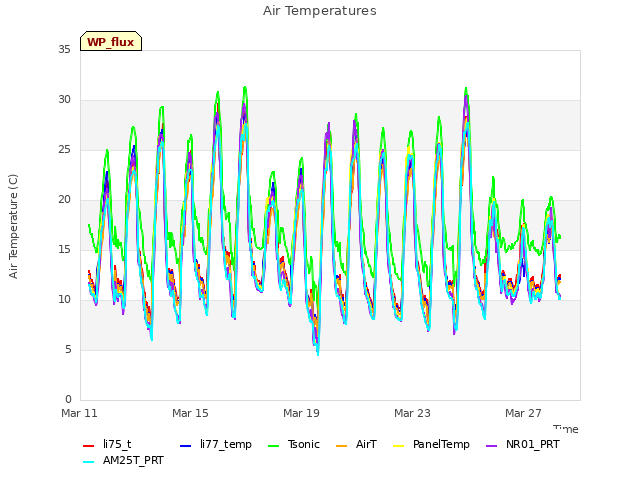640x480 pixels.
Task: Click the blue li77_temp legend swatch
Action: pos(185,446)
